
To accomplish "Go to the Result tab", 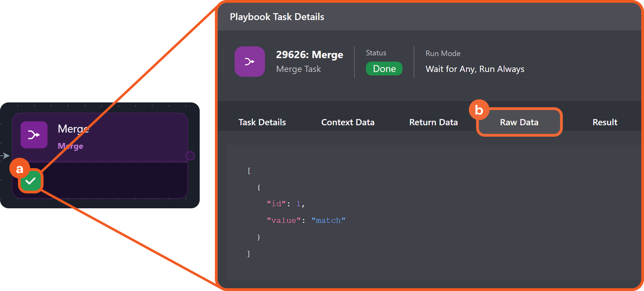I will point(605,122).
